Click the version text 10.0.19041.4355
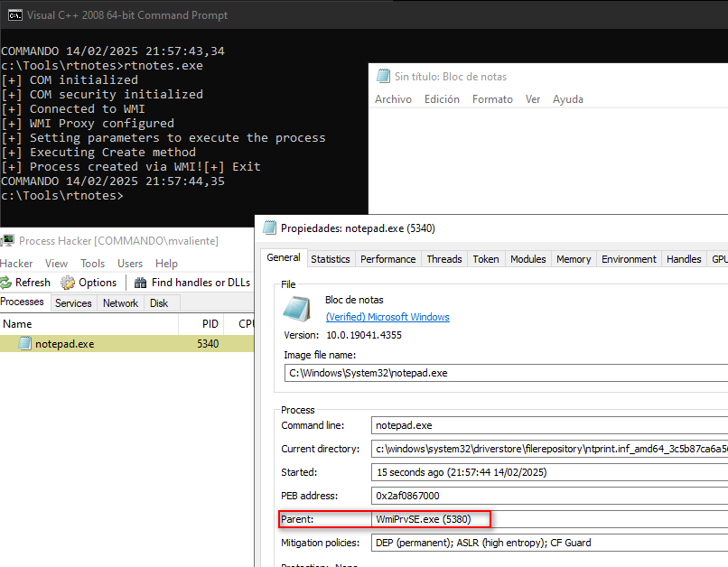Viewport: 728px width, 567px height. pyautogui.click(x=364, y=335)
